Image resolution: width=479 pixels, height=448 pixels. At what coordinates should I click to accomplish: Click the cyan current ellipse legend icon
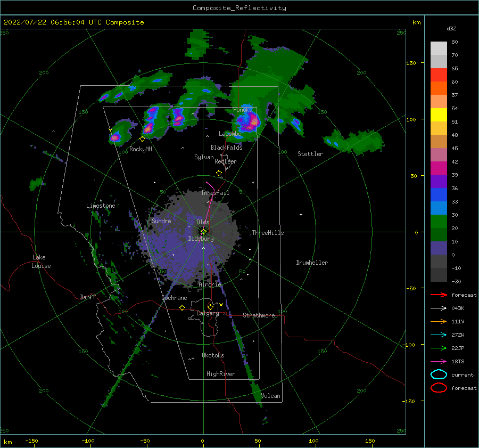pos(439,374)
